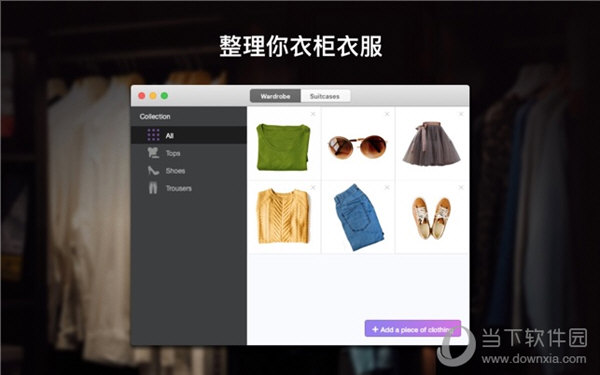Delete the blue jeans item with its X

pyautogui.click(x=387, y=188)
